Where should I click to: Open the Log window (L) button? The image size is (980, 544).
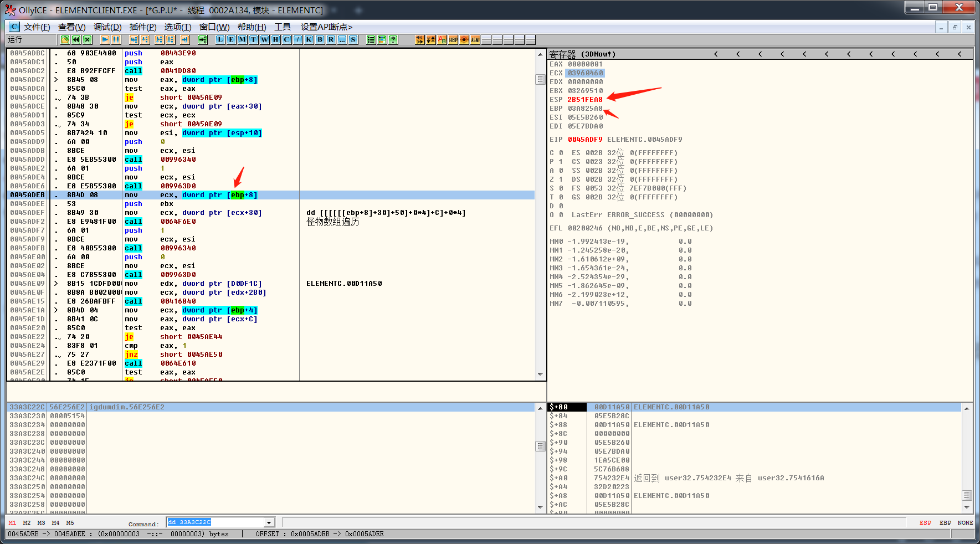(x=220, y=39)
